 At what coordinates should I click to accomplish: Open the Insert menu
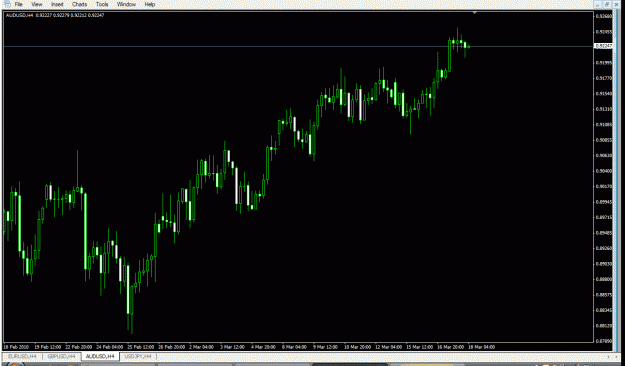pos(57,4)
